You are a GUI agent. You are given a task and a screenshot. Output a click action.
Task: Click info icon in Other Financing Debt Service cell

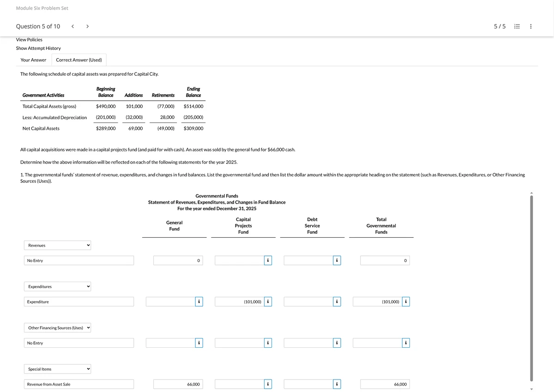pos(337,343)
